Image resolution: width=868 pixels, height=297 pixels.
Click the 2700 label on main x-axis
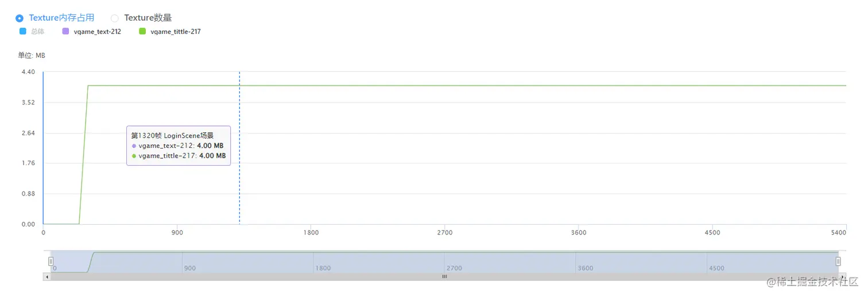click(x=445, y=233)
